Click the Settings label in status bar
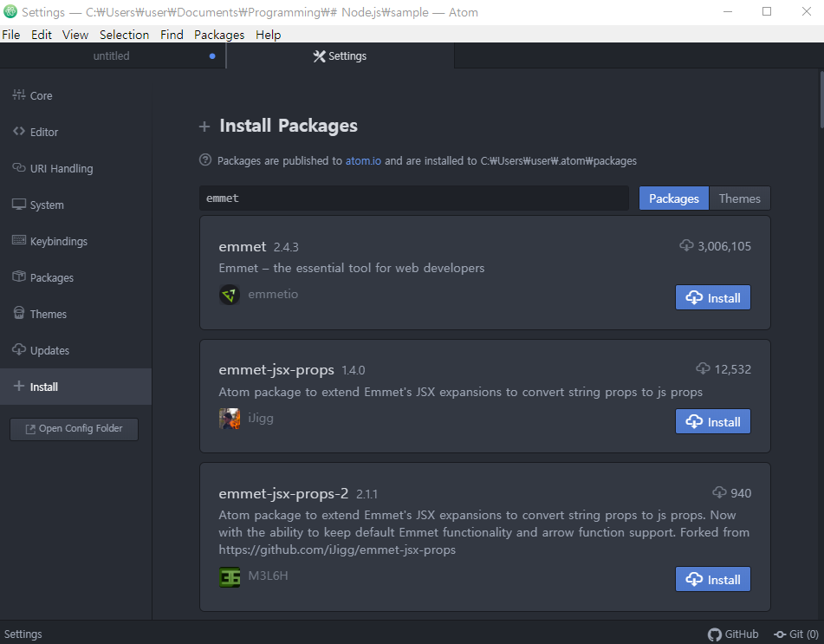Image resolution: width=824 pixels, height=644 pixels. pos(23,634)
